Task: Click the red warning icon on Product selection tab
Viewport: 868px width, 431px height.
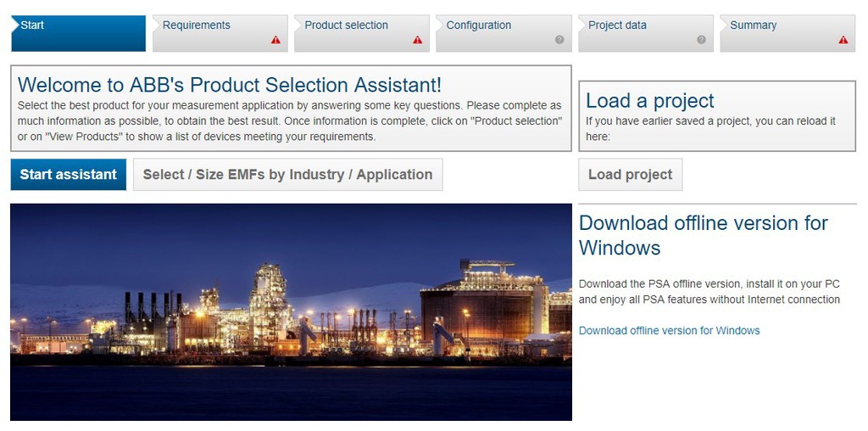Action: tap(417, 40)
